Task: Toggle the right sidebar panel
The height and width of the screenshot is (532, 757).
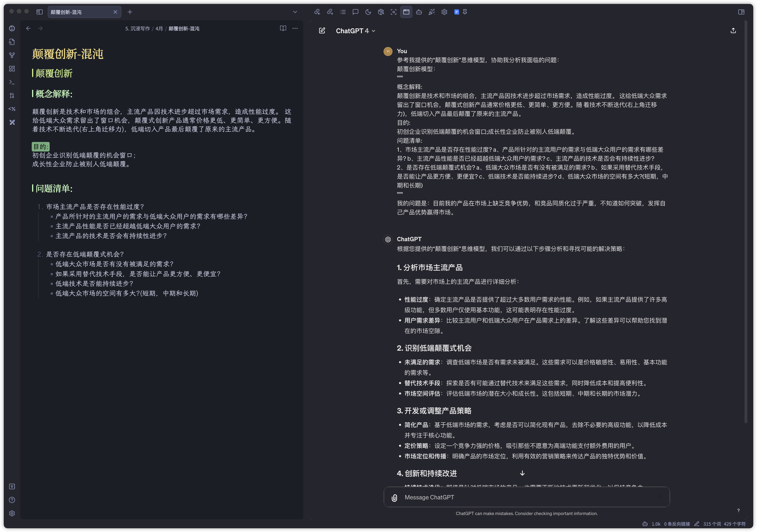Action: (x=741, y=12)
